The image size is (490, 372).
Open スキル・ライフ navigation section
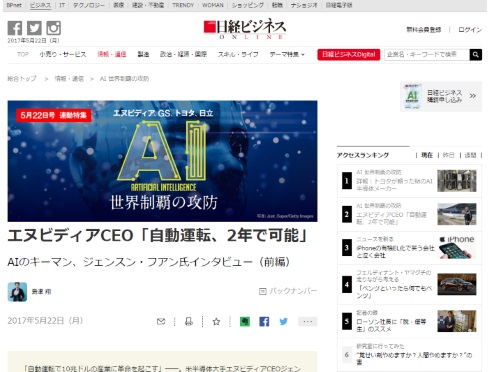click(238, 54)
